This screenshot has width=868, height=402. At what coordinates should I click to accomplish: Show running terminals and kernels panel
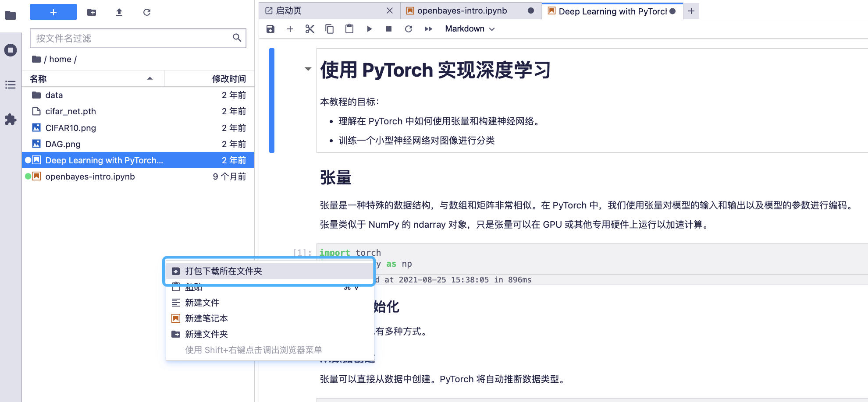(x=11, y=50)
